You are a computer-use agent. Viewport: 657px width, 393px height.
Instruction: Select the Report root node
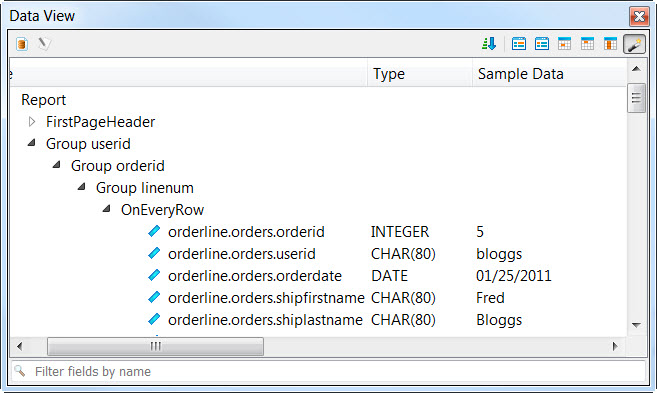(x=44, y=100)
